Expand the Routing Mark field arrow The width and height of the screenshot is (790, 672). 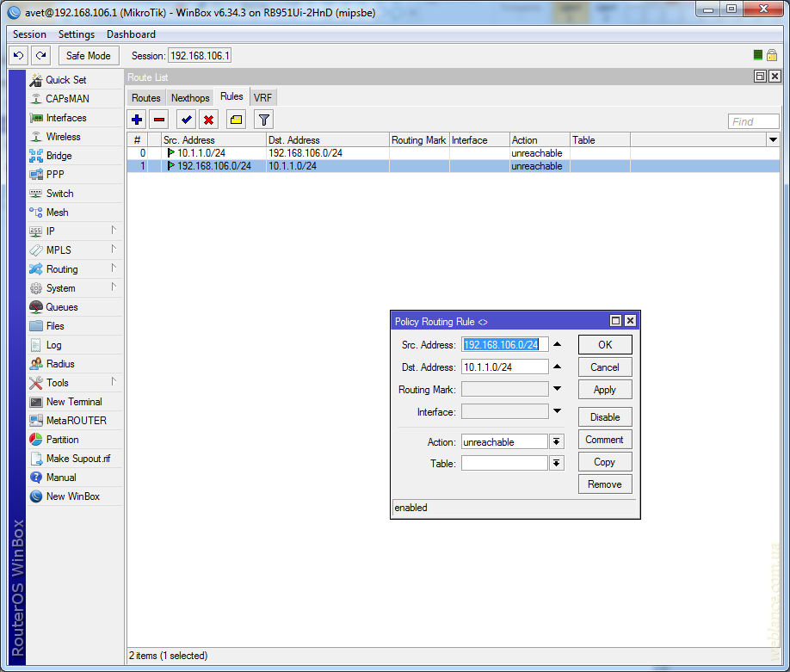coord(557,389)
